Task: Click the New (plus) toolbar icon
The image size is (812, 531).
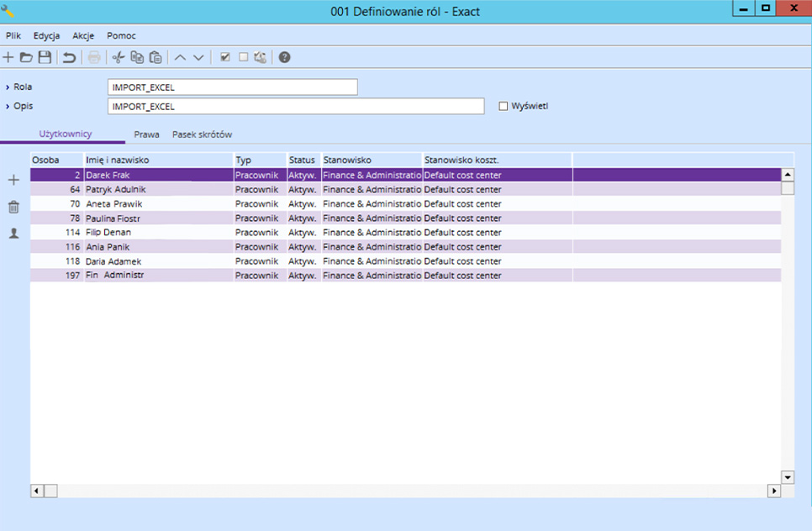Action: click(x=8, y=57)
